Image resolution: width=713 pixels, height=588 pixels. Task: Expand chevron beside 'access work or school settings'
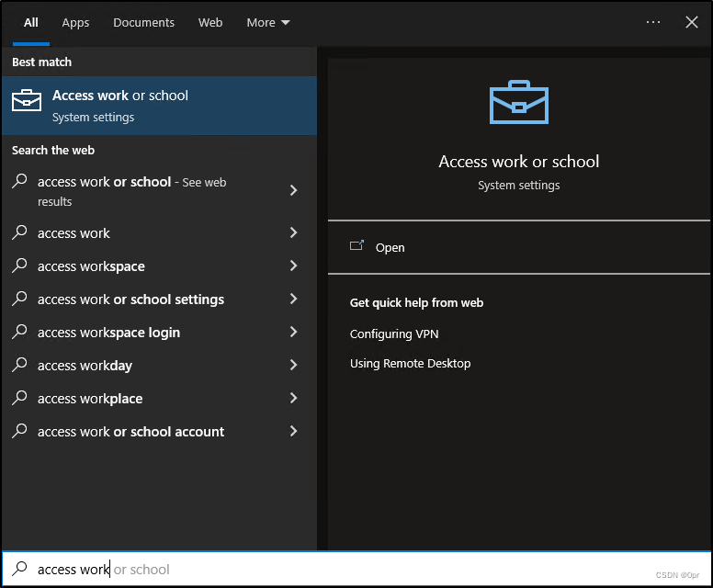tap(293, 299)
